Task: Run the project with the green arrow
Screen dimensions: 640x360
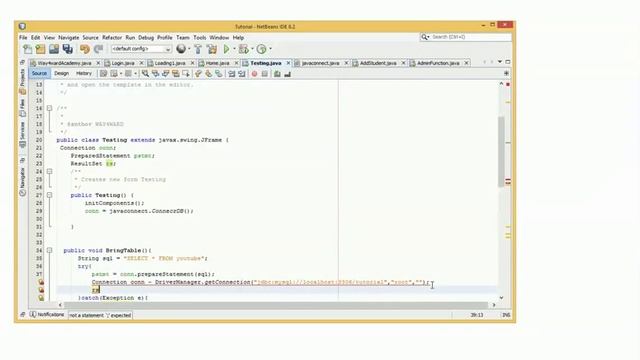Action: [x=227, y=49]
